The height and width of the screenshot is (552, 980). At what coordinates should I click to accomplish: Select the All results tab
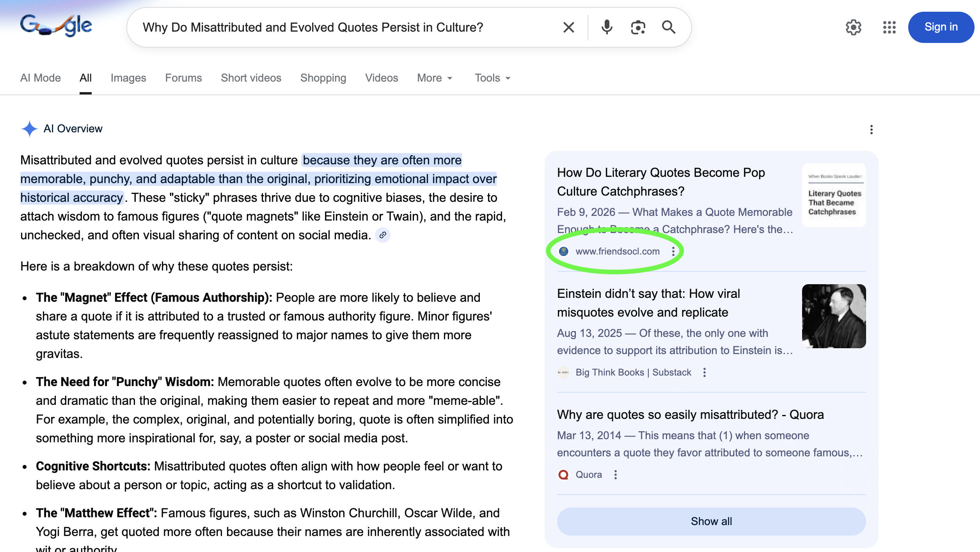pyautogui.click(x=85, y=78)
